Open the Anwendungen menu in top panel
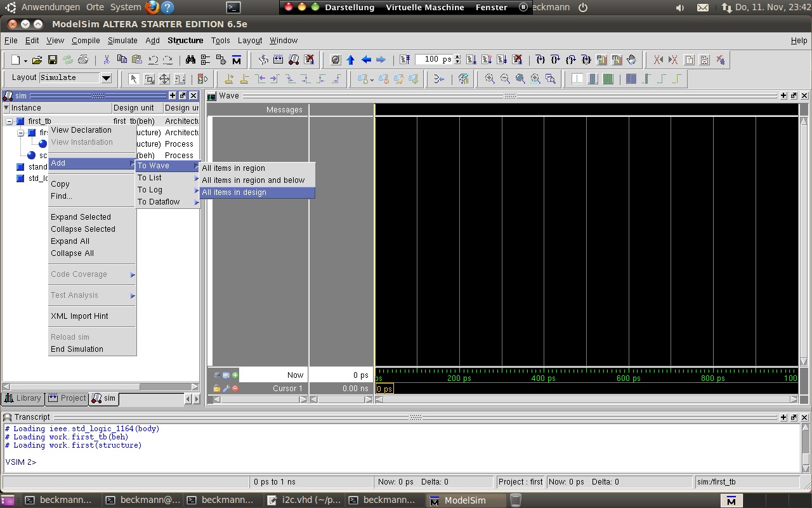812x508 pixels. coord(51,8)
